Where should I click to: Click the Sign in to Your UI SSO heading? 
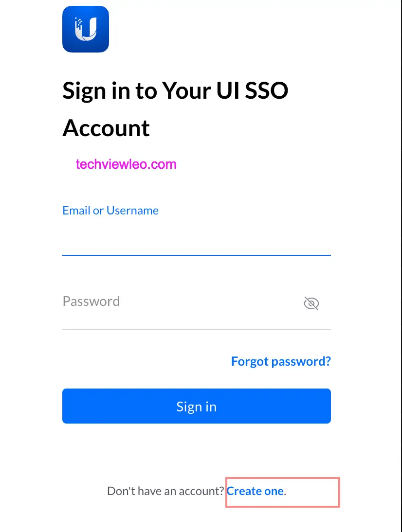point(175,90)
